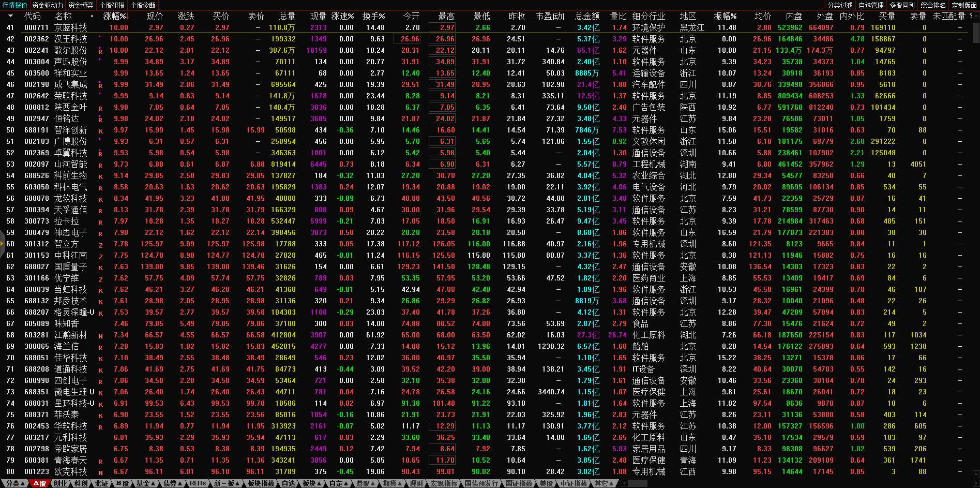This screenshot has width=980, height=488.
Task: Click the Z marker icon beside 智立方
Action: point(100,245)
